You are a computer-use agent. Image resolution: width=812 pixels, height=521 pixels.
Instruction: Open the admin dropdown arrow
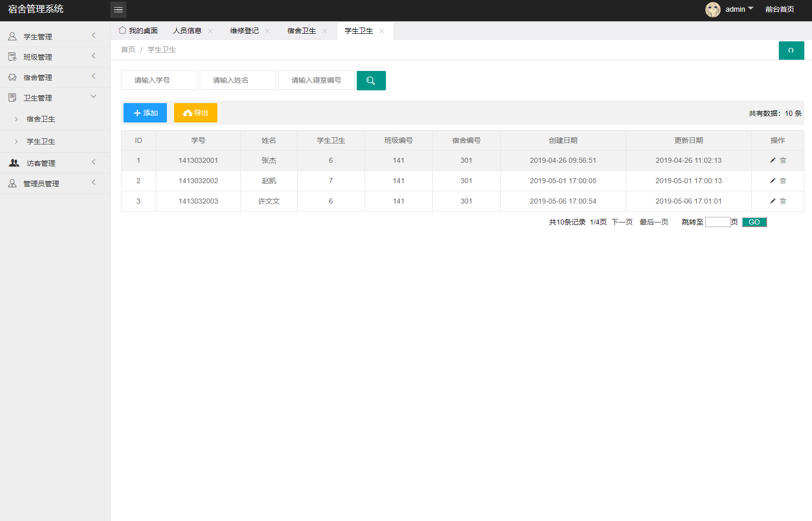coord(751,9)
